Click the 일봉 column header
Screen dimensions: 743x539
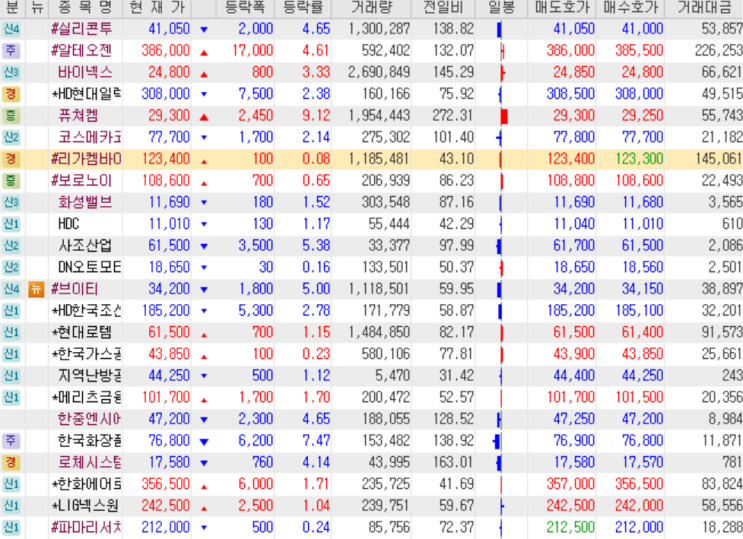coord(501,8)
